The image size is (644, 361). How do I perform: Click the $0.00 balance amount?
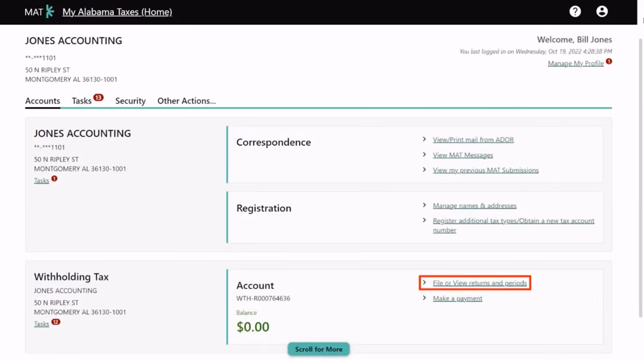pos(253,327)
